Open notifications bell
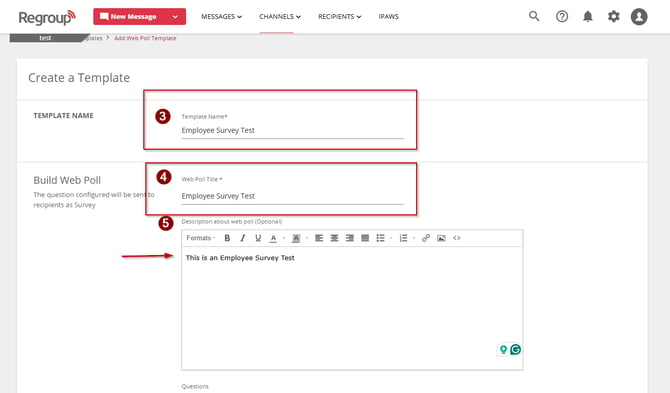The height and width of the screenshot is (393, 670). tap(588, 16)
